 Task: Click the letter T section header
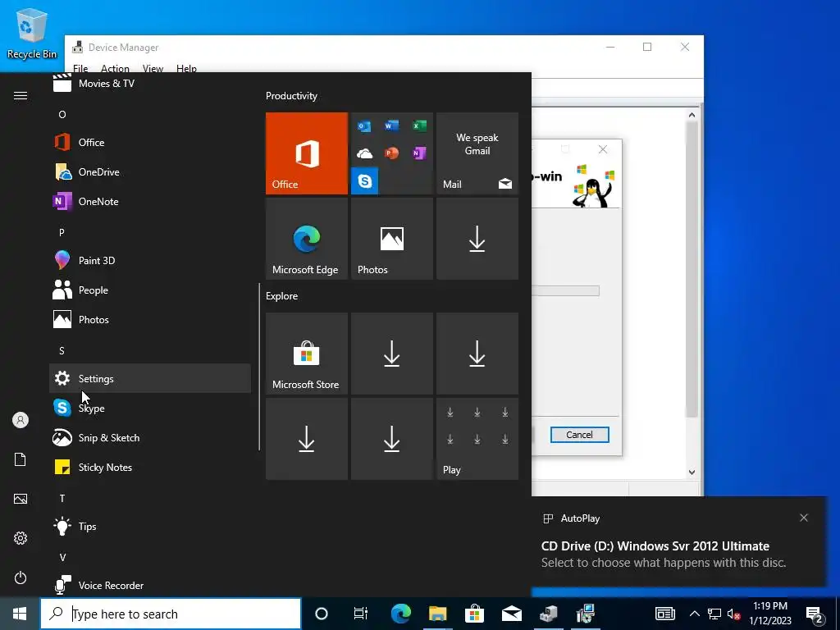tap(62, 498)
